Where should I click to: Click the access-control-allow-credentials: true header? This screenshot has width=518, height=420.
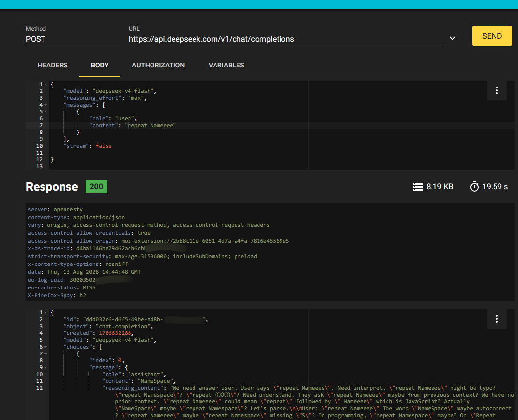click(x=89, y=233)
